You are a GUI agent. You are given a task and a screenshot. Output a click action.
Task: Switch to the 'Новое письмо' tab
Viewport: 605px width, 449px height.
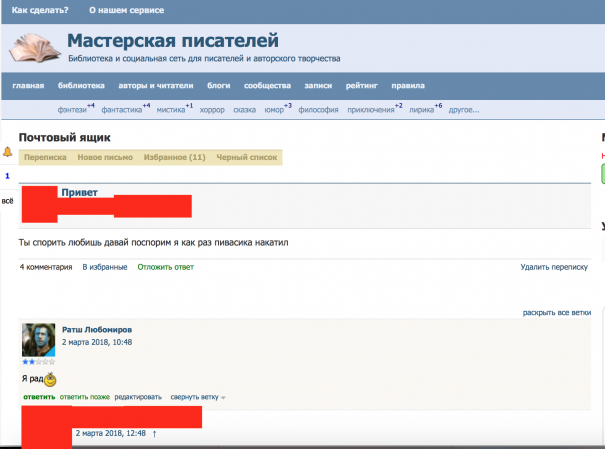[102, 157]
